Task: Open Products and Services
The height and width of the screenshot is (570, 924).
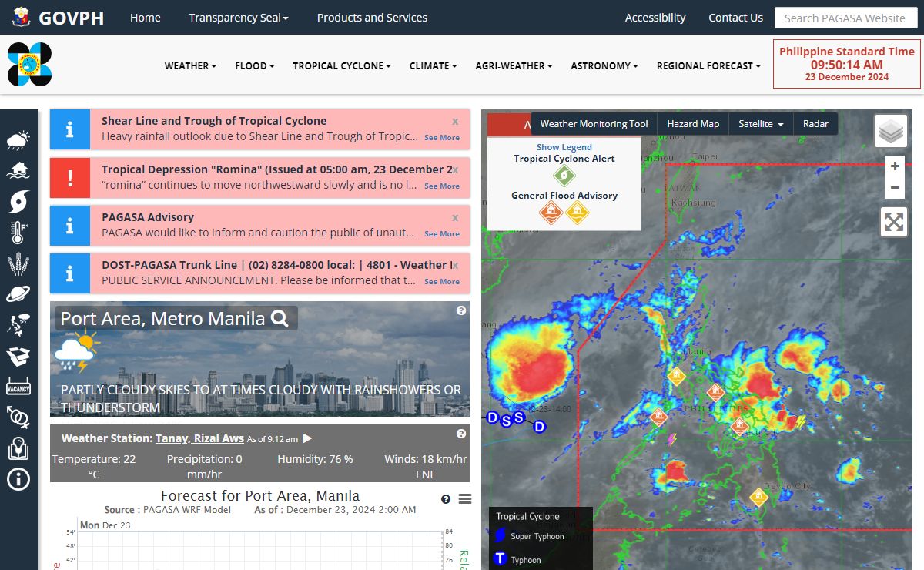Action: pos(372,18)
